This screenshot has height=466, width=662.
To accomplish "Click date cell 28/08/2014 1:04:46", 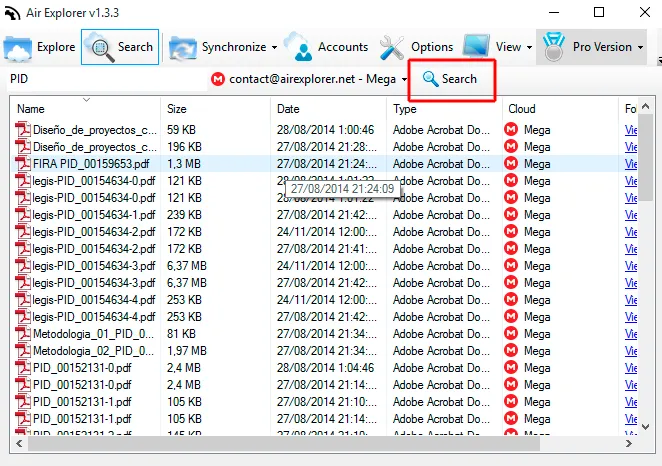I will coord(326,368).
